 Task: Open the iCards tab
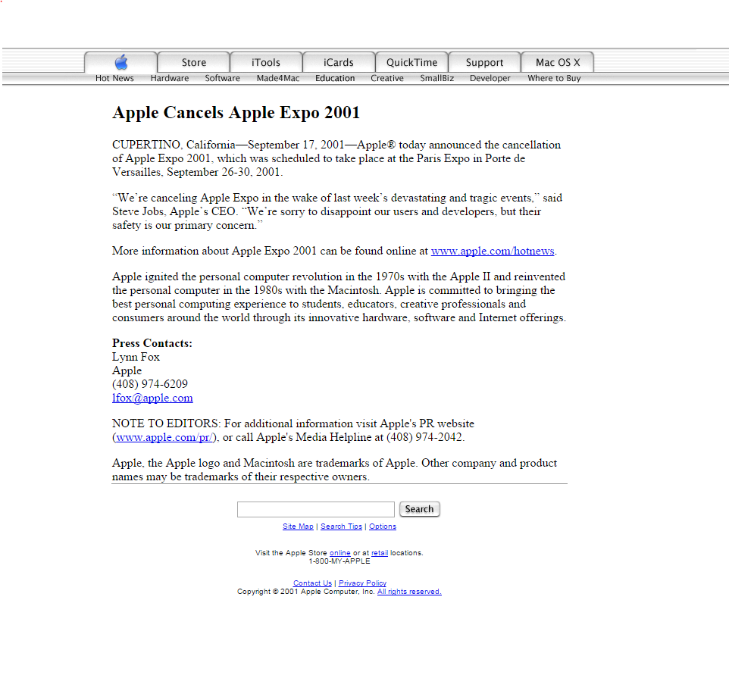(x=339, y=62)
